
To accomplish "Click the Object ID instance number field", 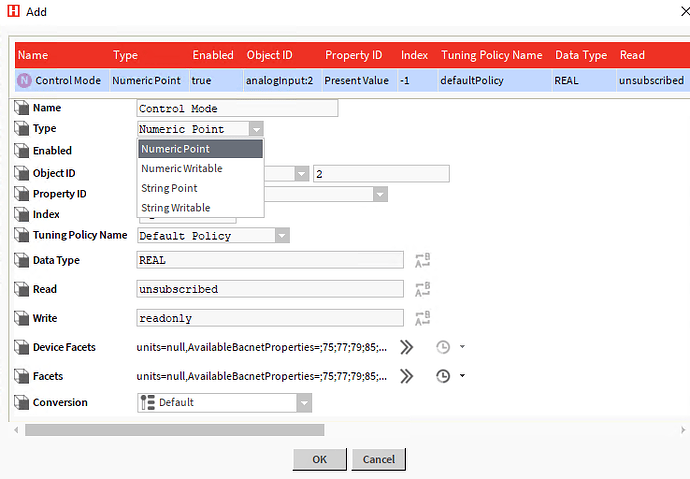I will pos(381,174).
